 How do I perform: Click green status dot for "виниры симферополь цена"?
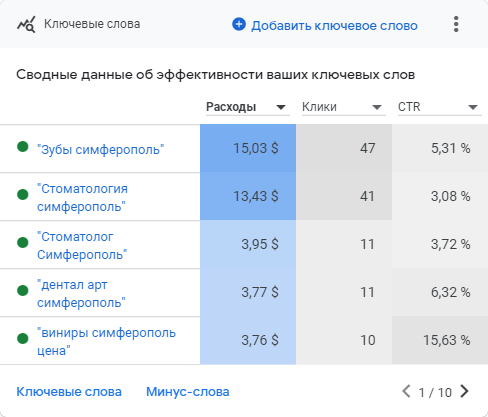pyautogui.click(x=23, y=339)
